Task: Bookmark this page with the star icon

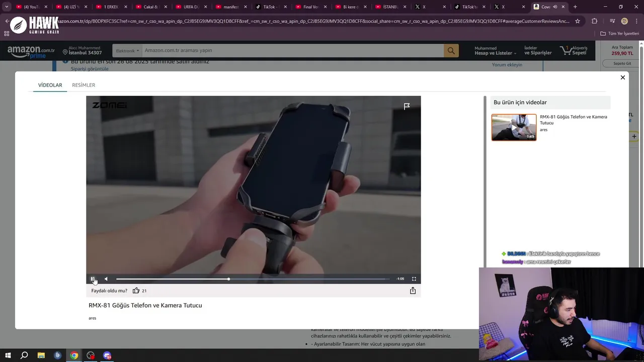Action: coord(578,21)
